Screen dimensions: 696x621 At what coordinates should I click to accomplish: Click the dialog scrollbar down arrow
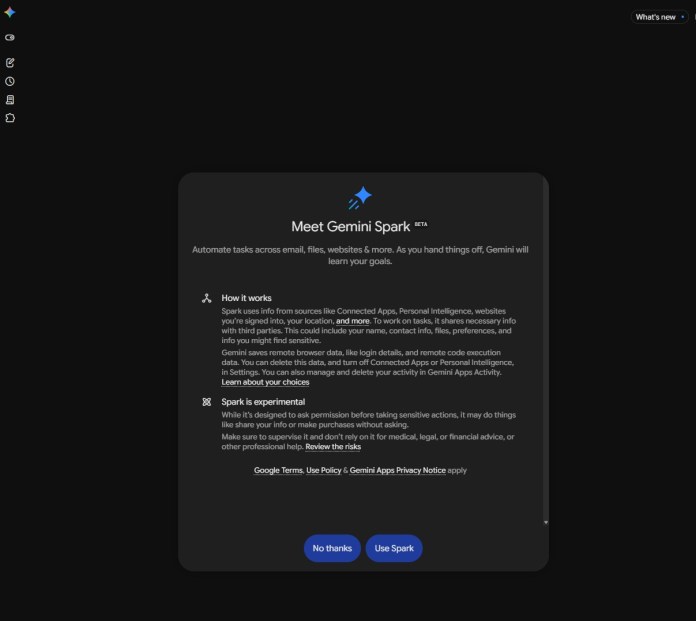(x=546, y=522)
